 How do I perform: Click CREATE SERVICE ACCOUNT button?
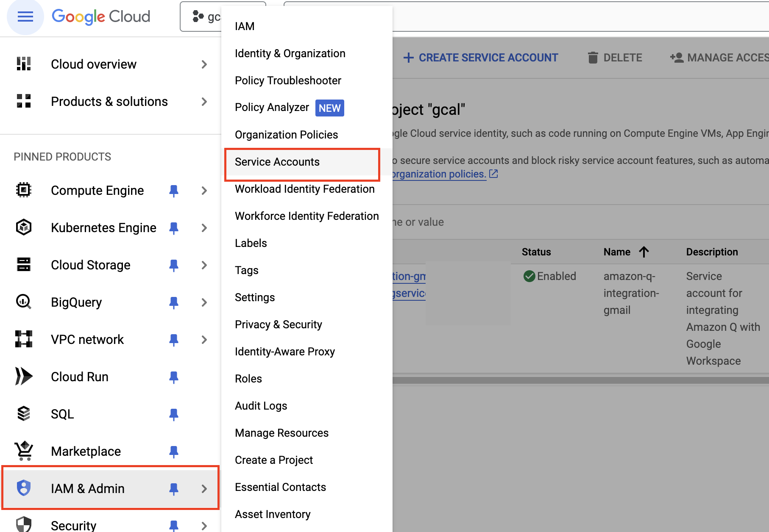coord(481,58)
